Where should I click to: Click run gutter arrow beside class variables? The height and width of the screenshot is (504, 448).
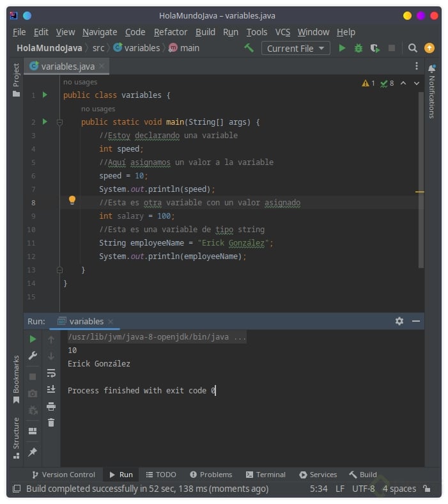[x=45, y=95]
